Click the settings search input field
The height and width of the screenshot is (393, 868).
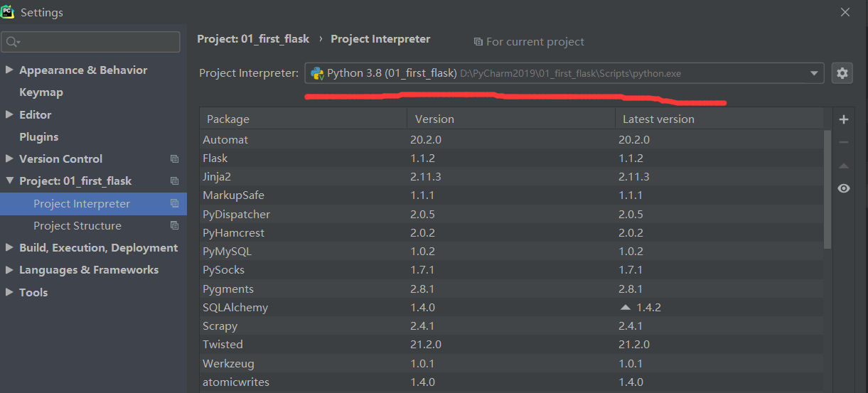[x=91, y=42]
